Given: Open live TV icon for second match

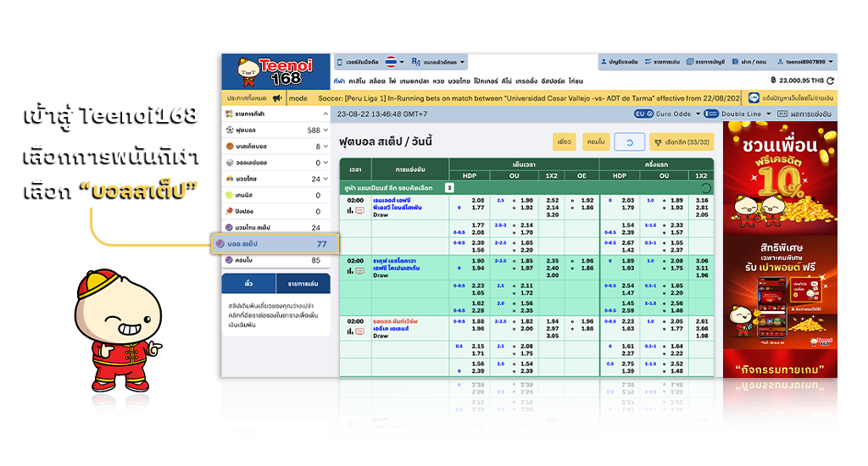Looking at the screenshot, I should click(359, 270).
